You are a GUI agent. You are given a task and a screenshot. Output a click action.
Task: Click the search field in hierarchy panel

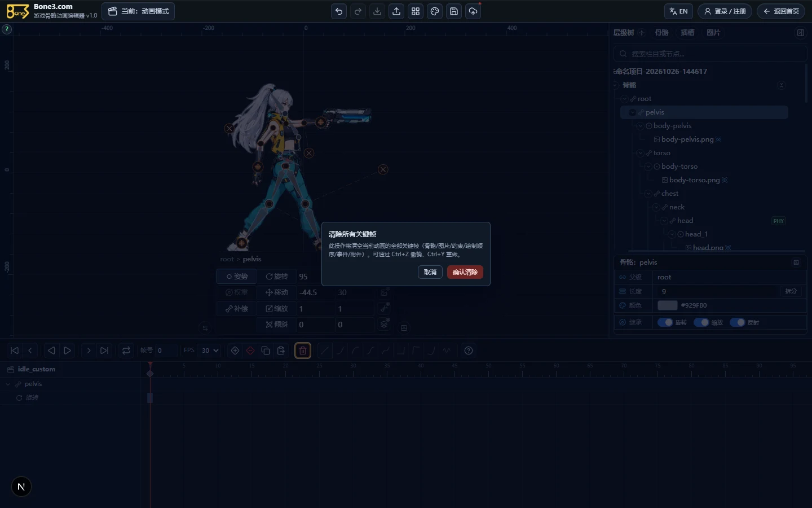click(x=710, y=54)
